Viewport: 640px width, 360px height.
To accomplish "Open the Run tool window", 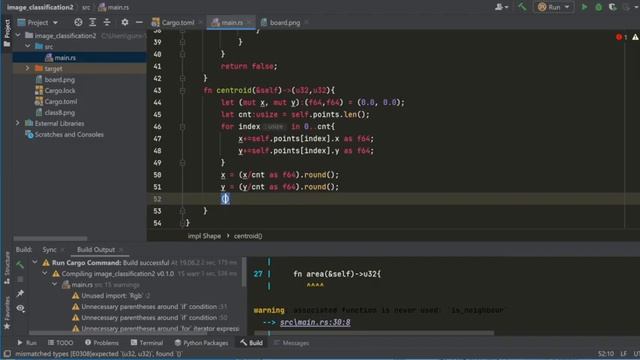I will click(27, 343).
